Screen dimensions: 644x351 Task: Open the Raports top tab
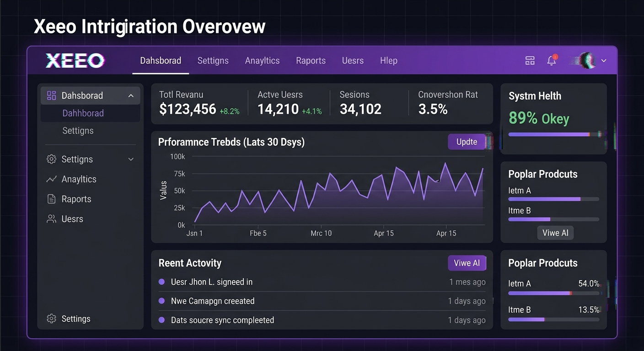tap(311, 61)
